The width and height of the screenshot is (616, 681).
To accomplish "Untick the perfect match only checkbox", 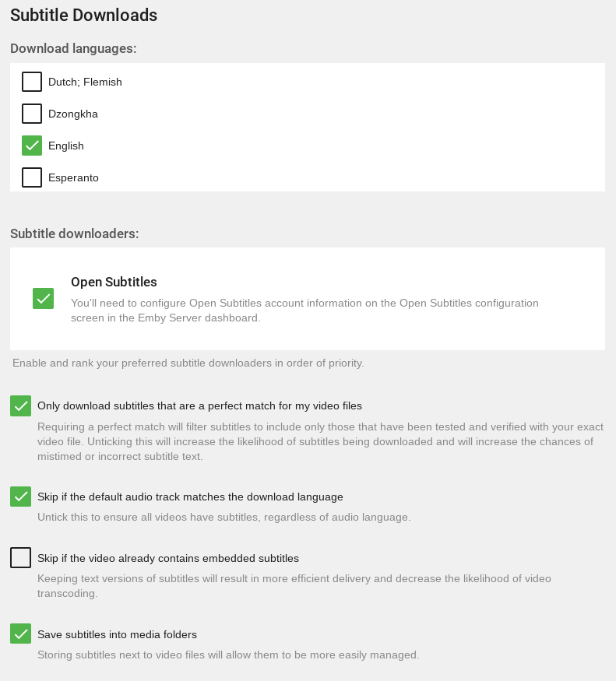I will [x=21, y=405].
